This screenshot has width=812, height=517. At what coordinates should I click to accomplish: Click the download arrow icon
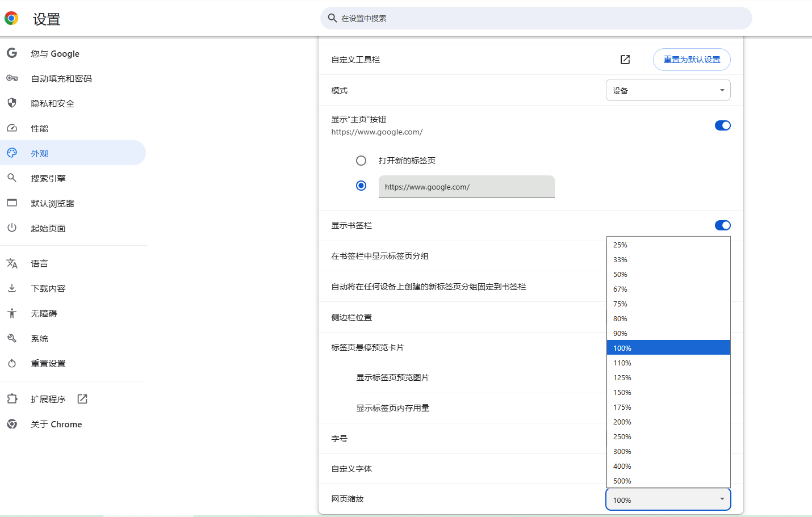click(12, 288)
